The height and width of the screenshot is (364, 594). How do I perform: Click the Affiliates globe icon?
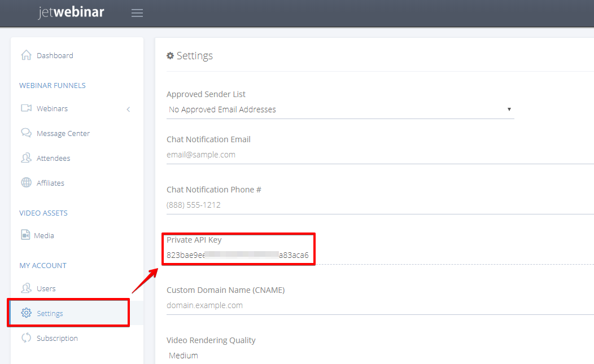coord(26,183)
